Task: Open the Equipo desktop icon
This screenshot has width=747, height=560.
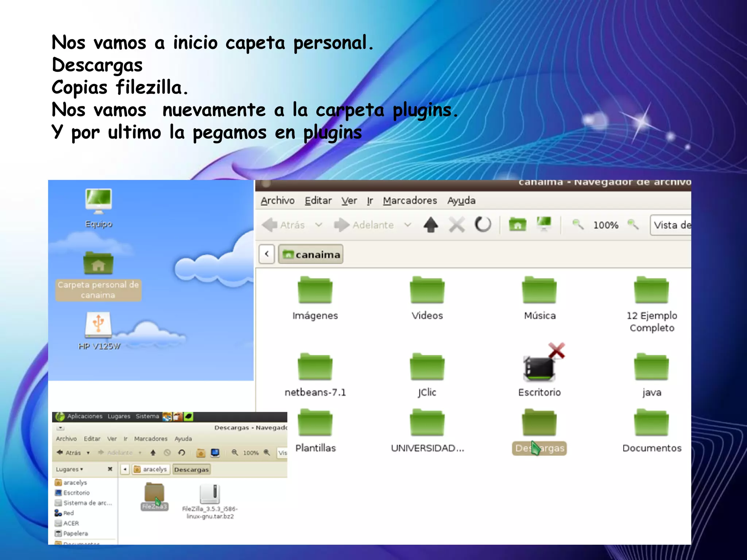Action: coord(98,208)
